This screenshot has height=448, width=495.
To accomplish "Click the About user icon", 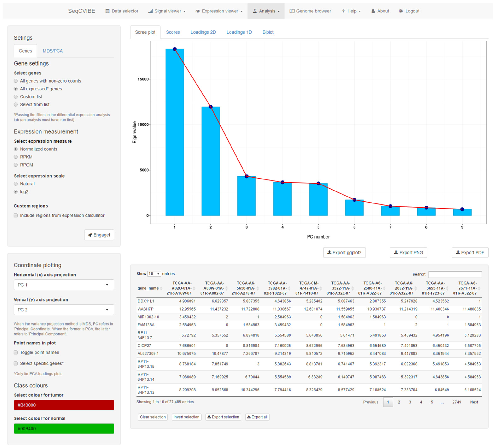I will [x=373, y=11].
